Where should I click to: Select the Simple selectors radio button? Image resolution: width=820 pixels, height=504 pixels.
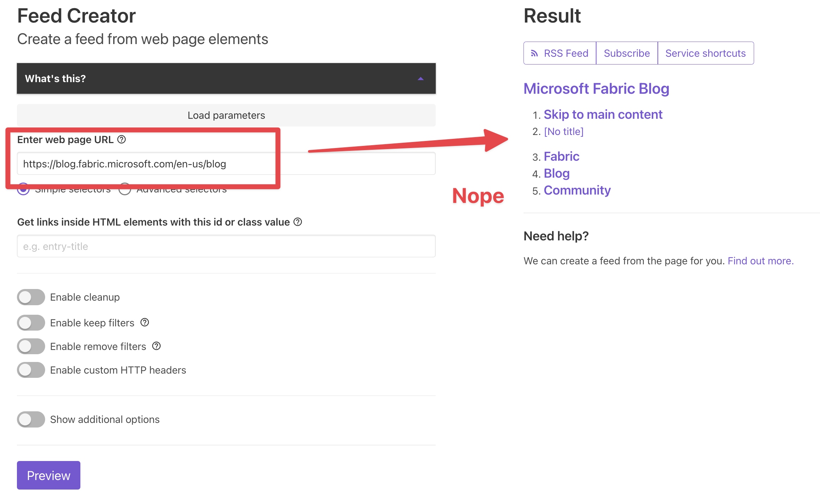pyautogui.click(x=23, y=189)
